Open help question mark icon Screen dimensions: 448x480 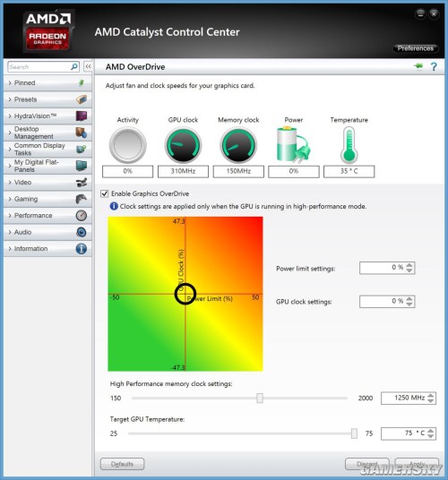click(x=434, y=67)
